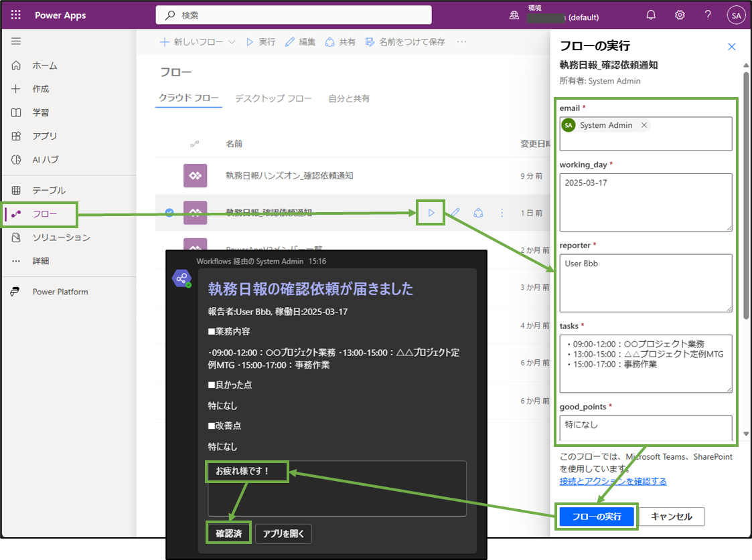Click 編集 in command bar
This screenshot has width=752, height=560.
click(300, 42)
